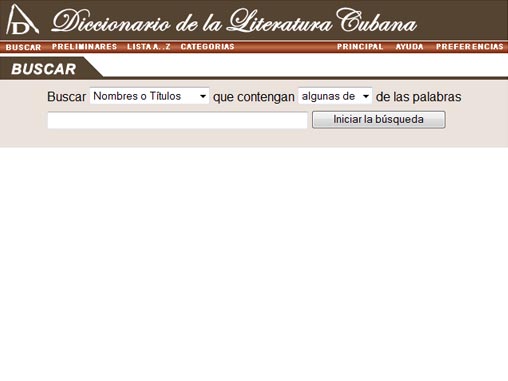Open the AYUDA help menu
The height and width of the screenshot is (381, 508).
pos(409,47)
